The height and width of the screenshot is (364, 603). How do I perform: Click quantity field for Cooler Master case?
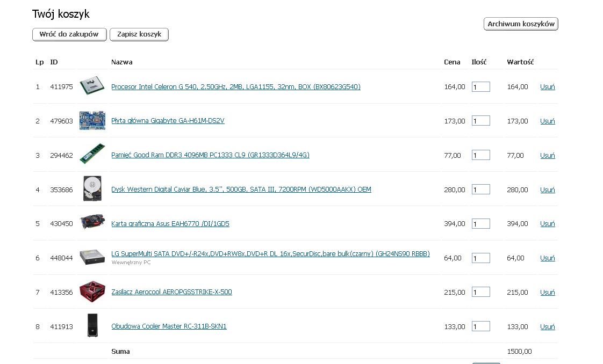480,326
